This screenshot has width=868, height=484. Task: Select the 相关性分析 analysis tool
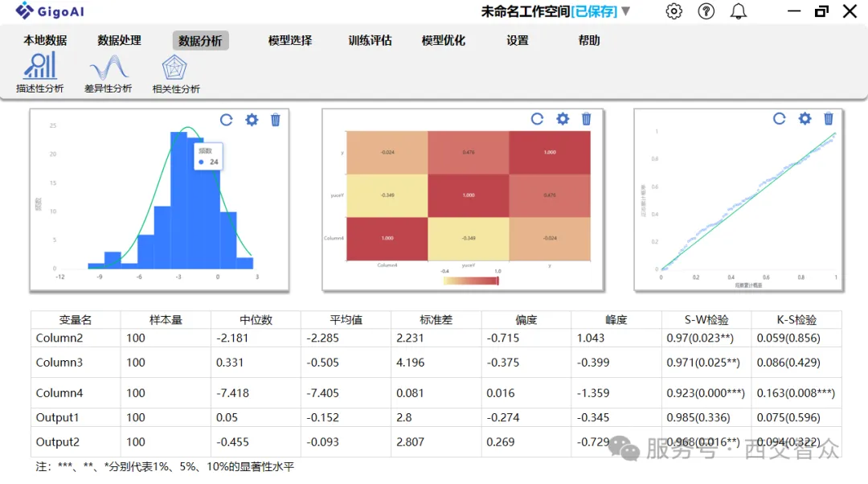[175, 72]
